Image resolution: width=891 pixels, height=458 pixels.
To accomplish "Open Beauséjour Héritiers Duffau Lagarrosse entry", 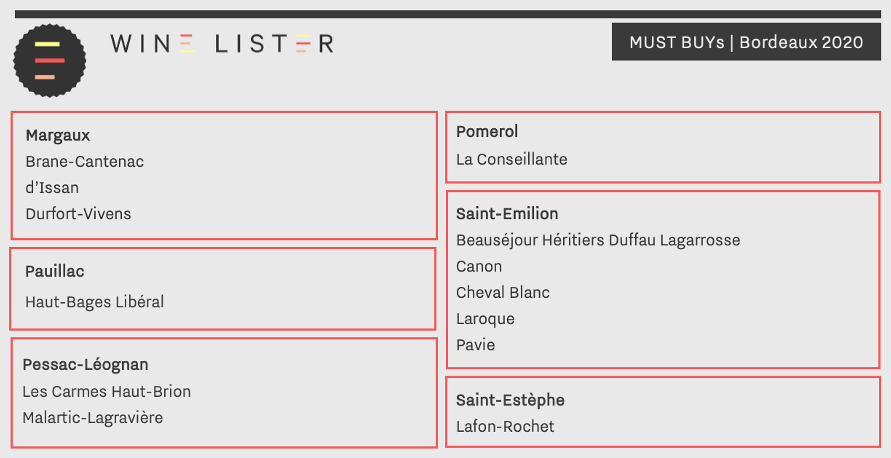I will (x=598, y=240).
